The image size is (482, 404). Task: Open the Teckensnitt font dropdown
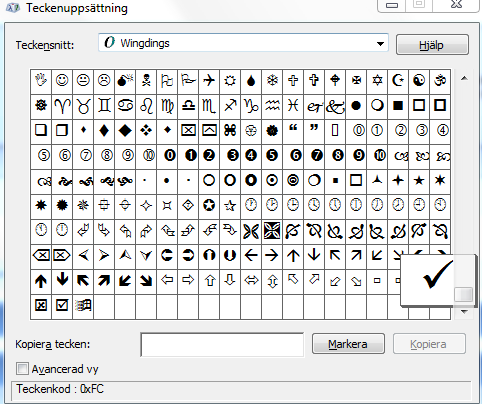pyautogui.click(x=243, y=43)
